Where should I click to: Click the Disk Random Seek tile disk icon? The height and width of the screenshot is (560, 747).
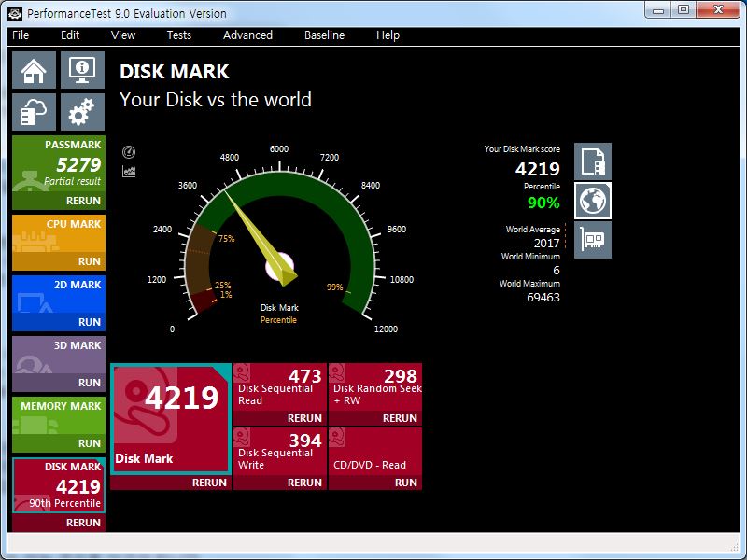pos(337,372)
